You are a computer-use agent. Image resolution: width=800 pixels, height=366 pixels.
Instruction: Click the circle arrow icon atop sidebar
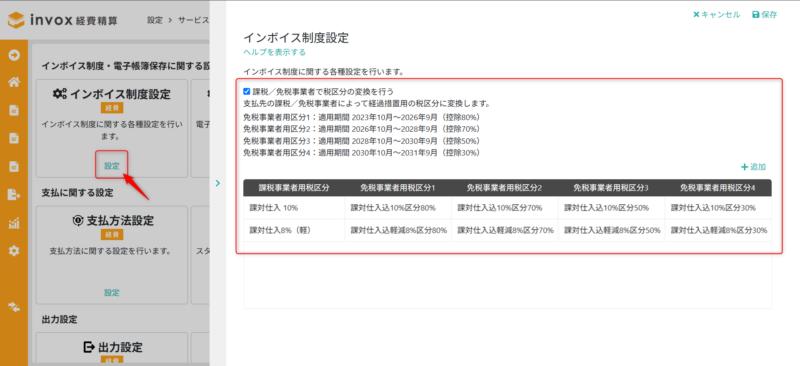click(x=14, y=55)
